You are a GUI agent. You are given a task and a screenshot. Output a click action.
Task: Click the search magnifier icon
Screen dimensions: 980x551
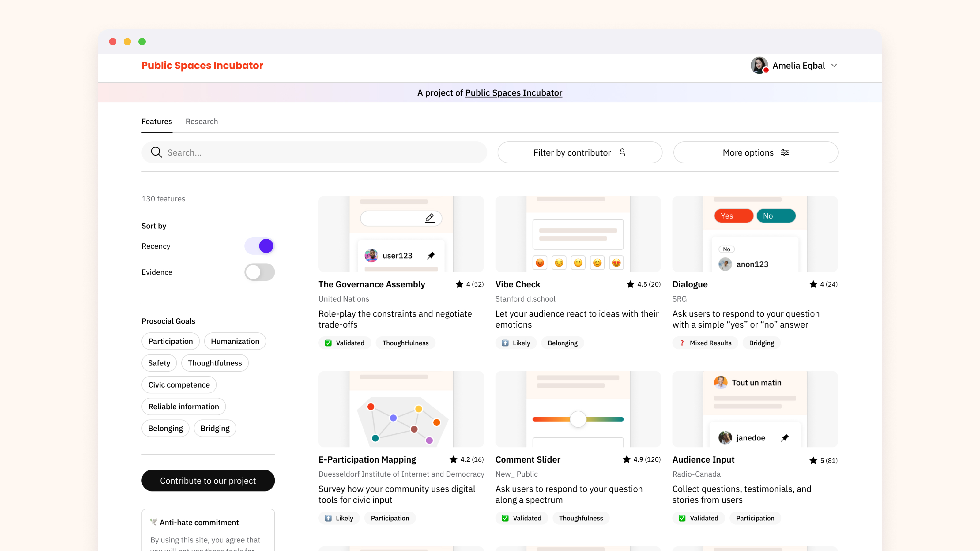[x=156, y=152]
